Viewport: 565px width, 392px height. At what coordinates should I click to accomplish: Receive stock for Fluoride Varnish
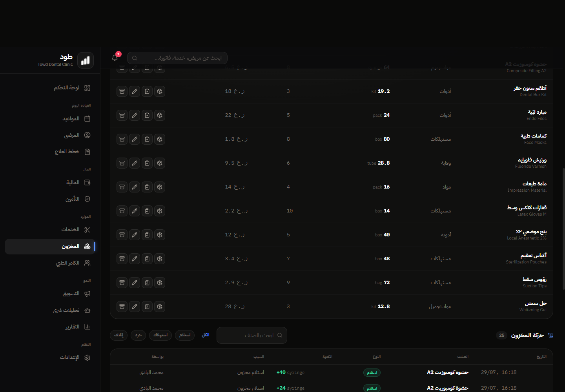[x=160, y=163]
